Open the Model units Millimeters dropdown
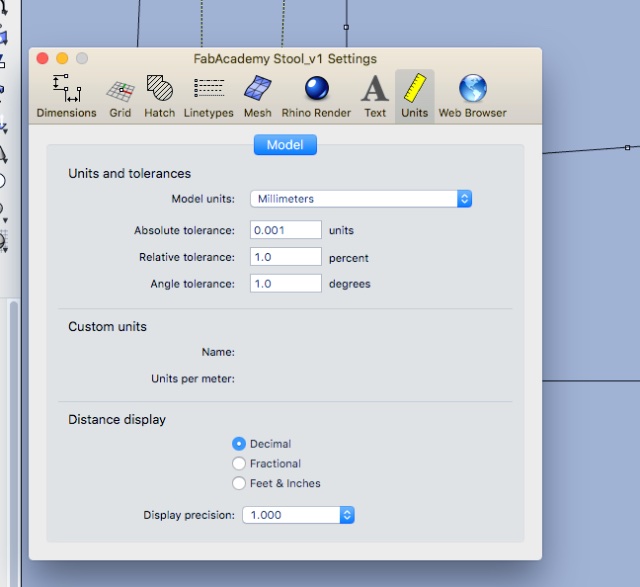The image size is (640, 587). click(x=361, y=199)
